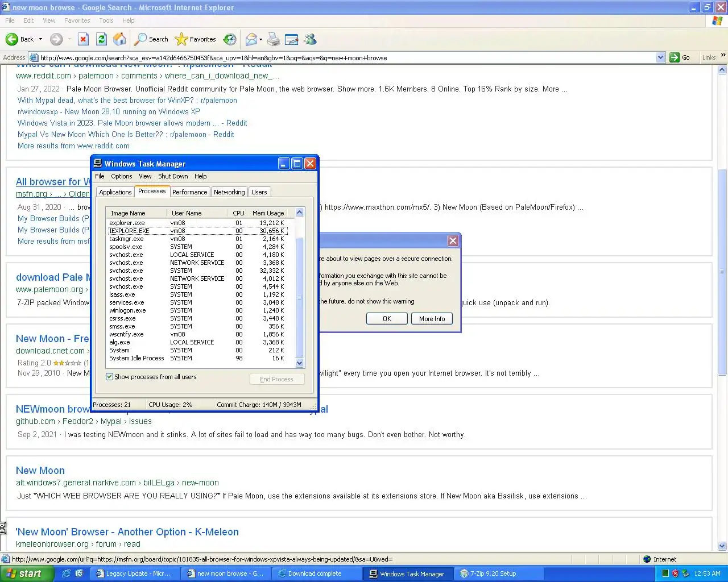Expand the Mail icon dropdown arrow
This screenshot has height=582, width=728.
(260, 39)
